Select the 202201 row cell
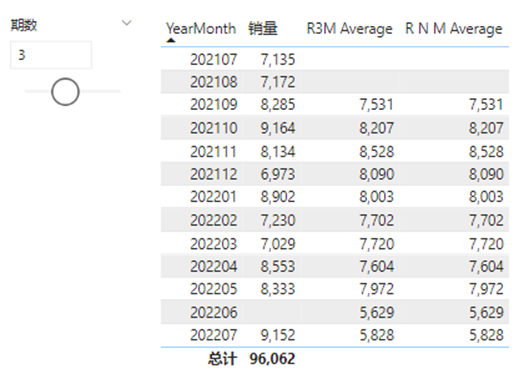524x374 pixels. tap(214, 197)
